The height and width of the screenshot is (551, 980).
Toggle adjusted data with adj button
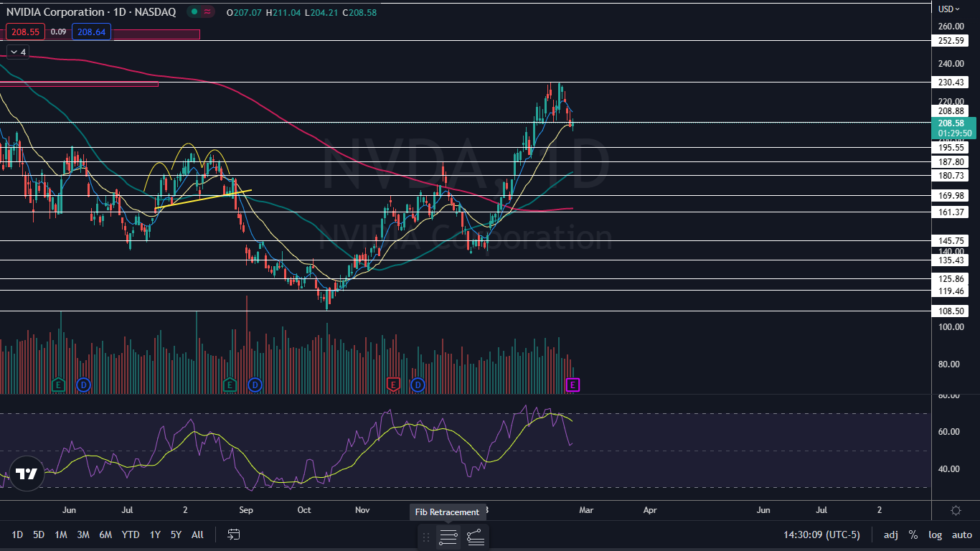coord(890,534)
